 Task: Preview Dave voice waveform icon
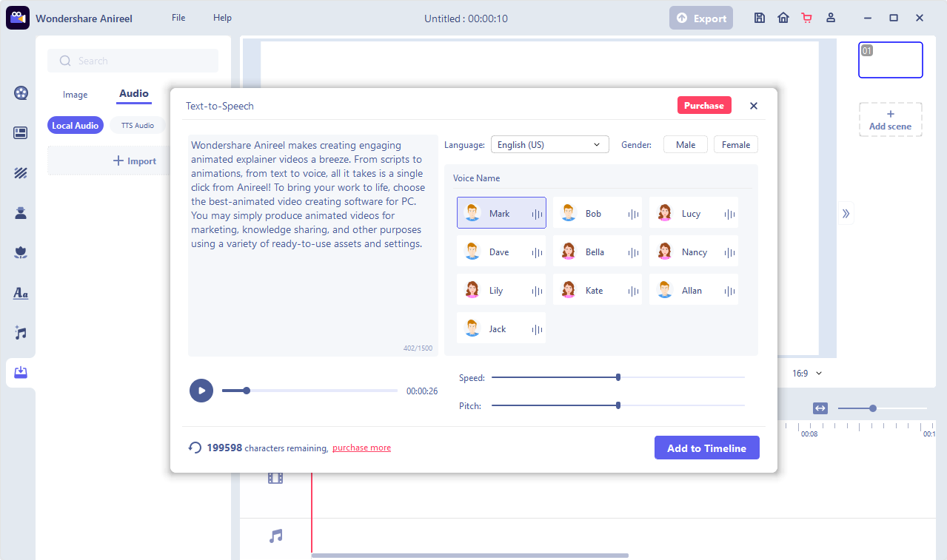[x=537, y=252]
